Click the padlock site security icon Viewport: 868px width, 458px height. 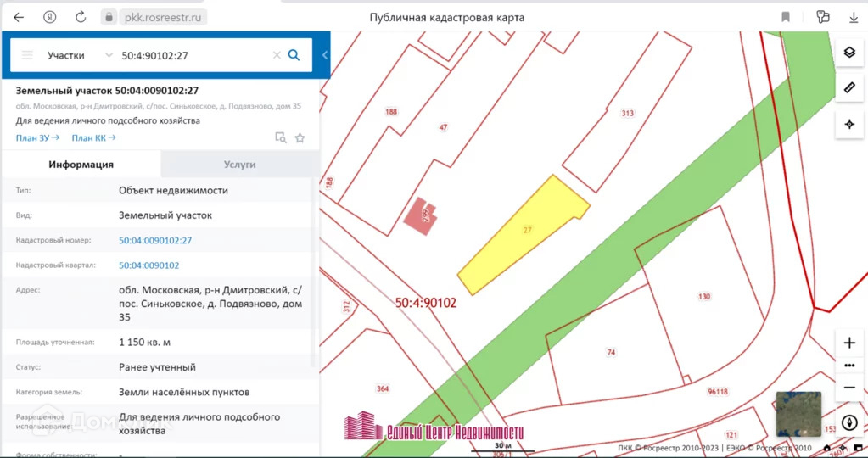[109, 17]
